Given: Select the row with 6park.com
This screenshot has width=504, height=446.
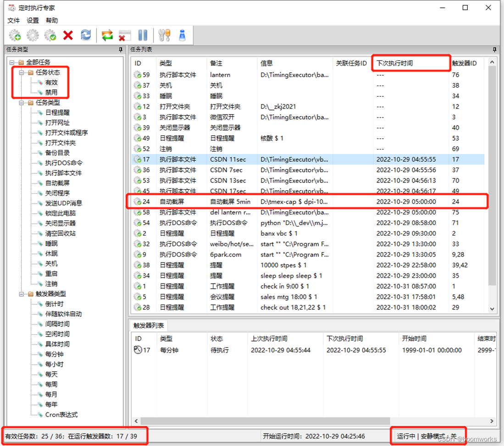Looking at the screenshot, I should pos(308,255).
